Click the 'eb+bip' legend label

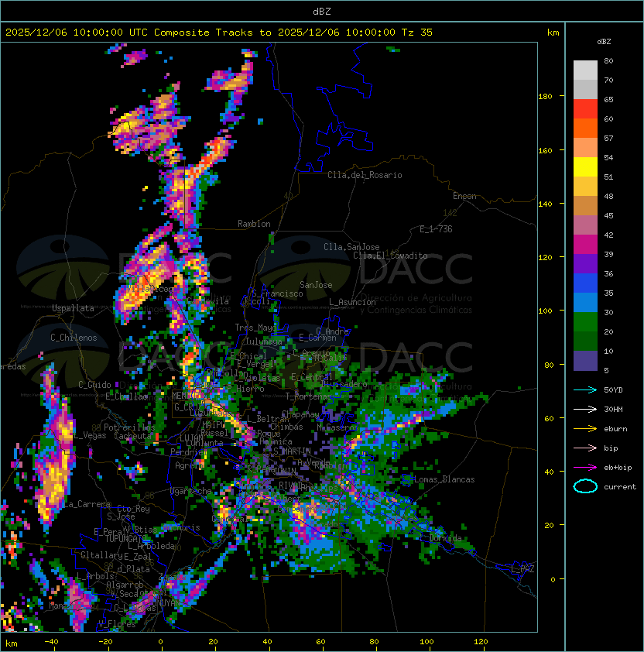618,468
